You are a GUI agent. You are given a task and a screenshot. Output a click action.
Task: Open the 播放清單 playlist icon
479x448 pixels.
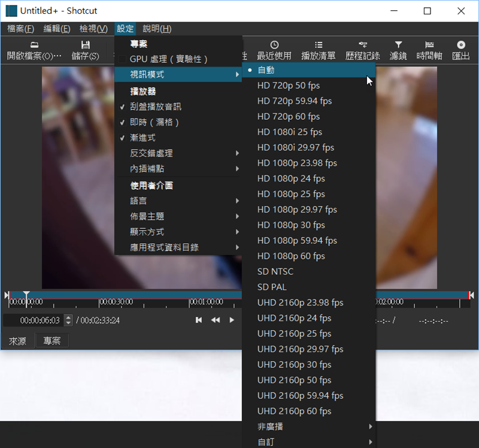[319, 45]
